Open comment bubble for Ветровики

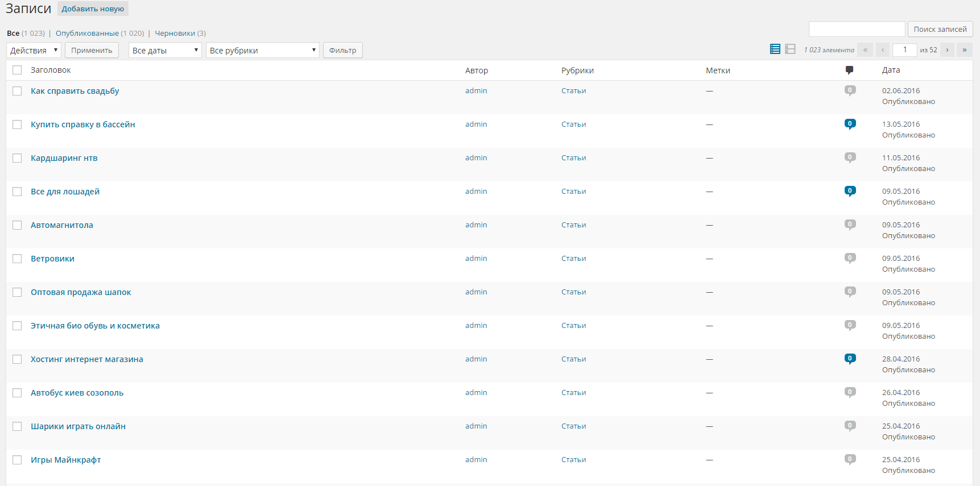pos(850,258)
